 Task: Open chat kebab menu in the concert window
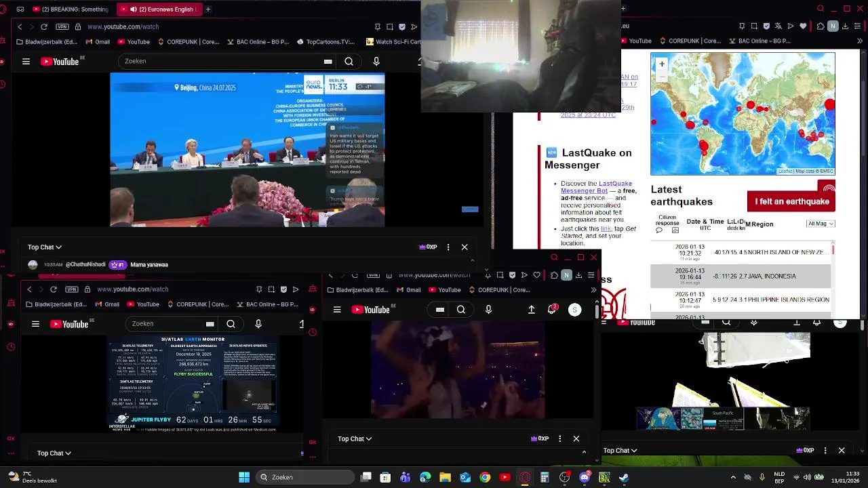tap(559, 439)
